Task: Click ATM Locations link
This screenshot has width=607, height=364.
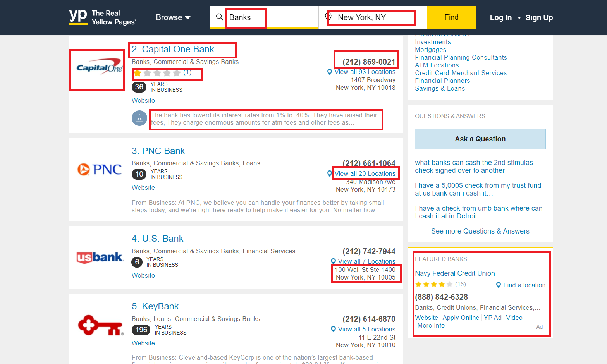Action: tap(437, 65)
